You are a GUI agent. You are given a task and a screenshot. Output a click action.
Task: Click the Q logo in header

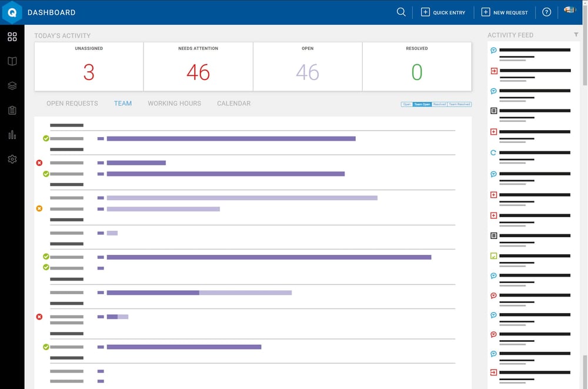click(12, 12)
